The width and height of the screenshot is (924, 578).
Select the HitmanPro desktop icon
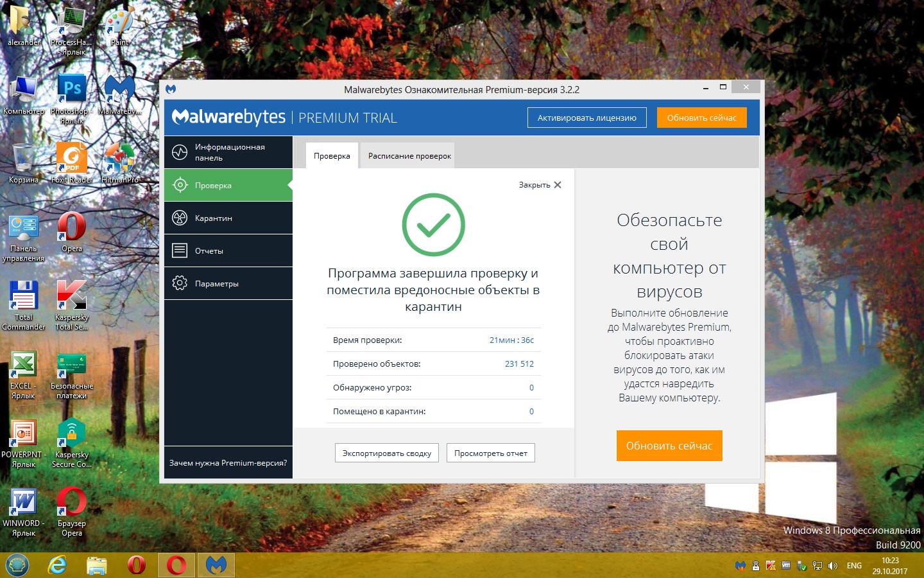[x=120, y=164]
